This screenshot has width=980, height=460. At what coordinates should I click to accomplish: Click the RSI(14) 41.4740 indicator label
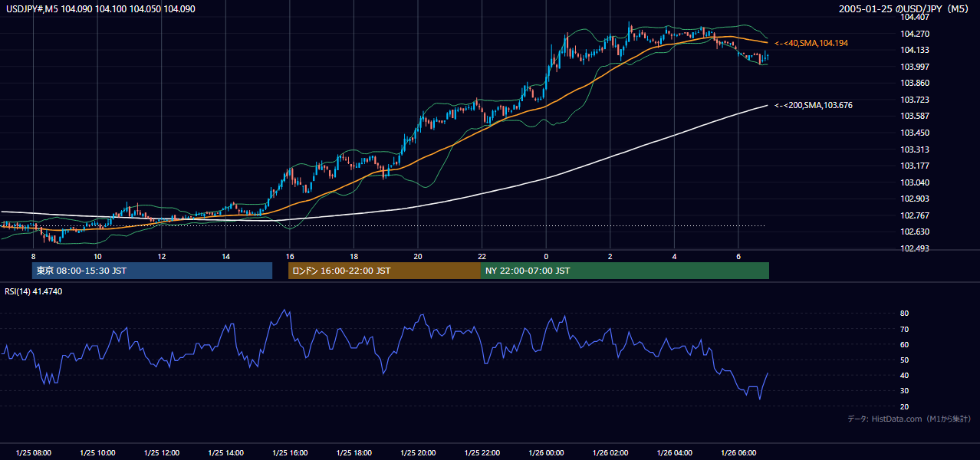pos(34,291)
